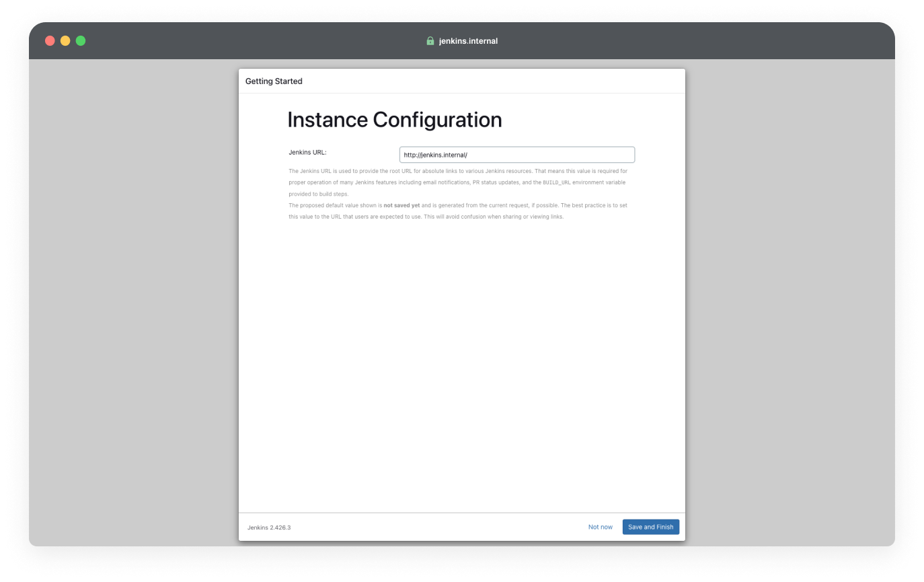Close the window via the red traffic light
924x582 pixels.
50,40
